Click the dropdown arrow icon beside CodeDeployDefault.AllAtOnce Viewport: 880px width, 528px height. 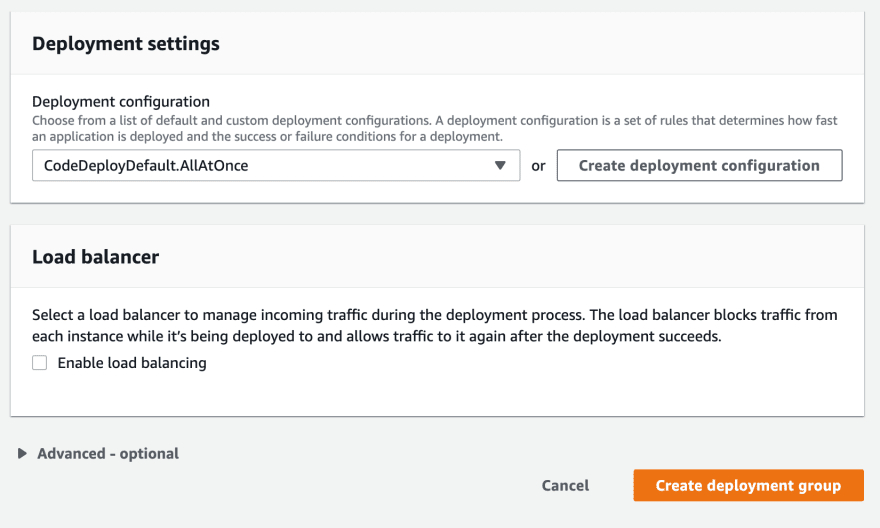[x=499, y=166]
